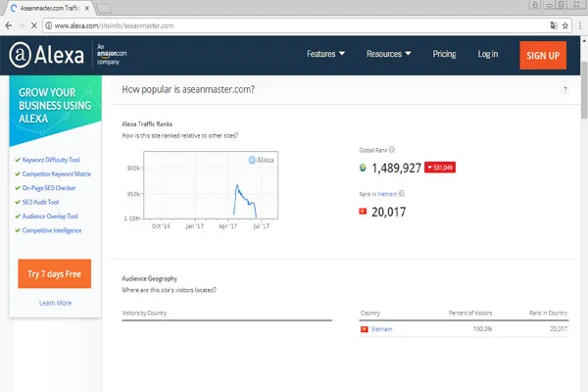Click 'How popular is aseanmaster.com?' heading
Screen dimensions: 588x392
(x=188, y=89)
